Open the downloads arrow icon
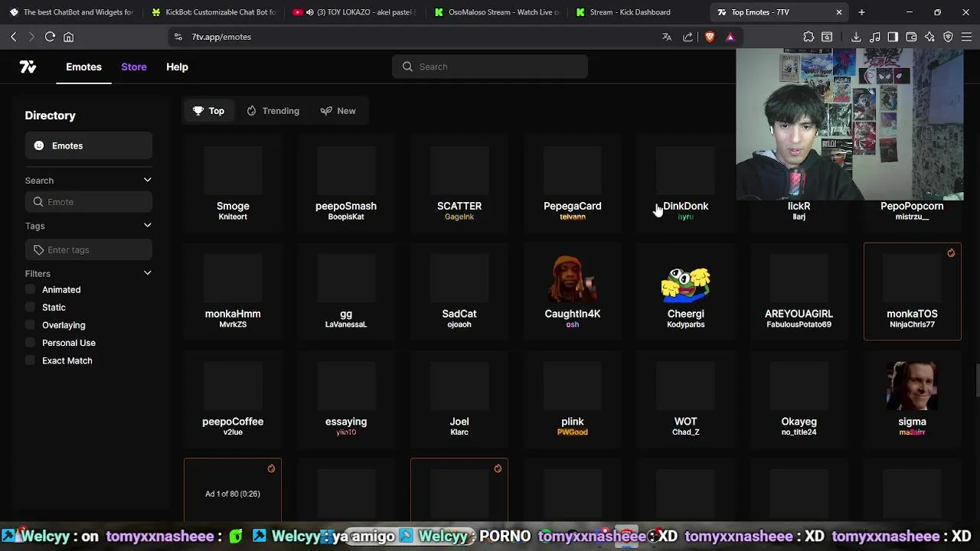 856,37
